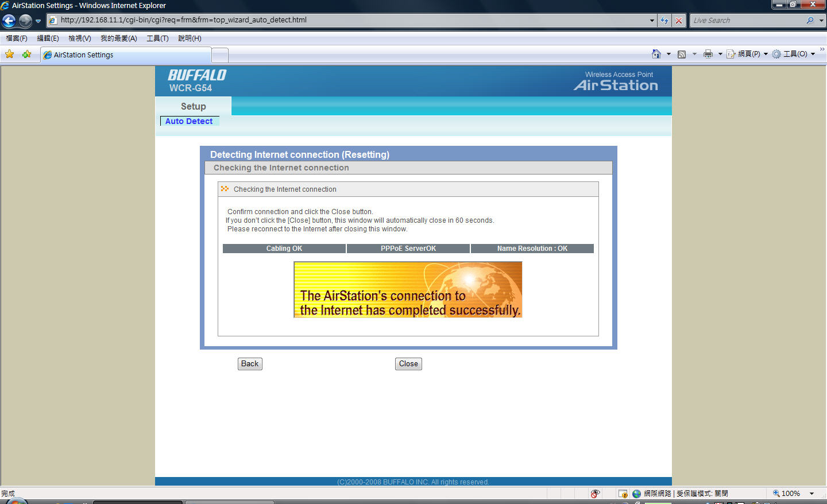Viewport: 827px width, 504px height.
Task: Open the search provider dropdown arrow
Action: point(821,20)
